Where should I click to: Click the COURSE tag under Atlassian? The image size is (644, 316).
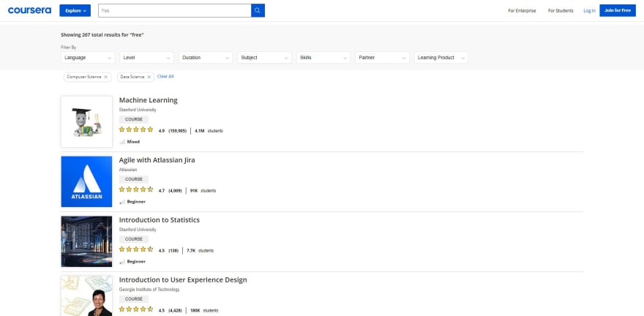pos(134,179)
